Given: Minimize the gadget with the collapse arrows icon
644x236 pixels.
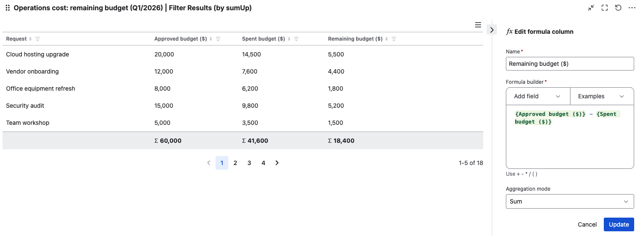Looking at the screenshot, I should (591, 8).
